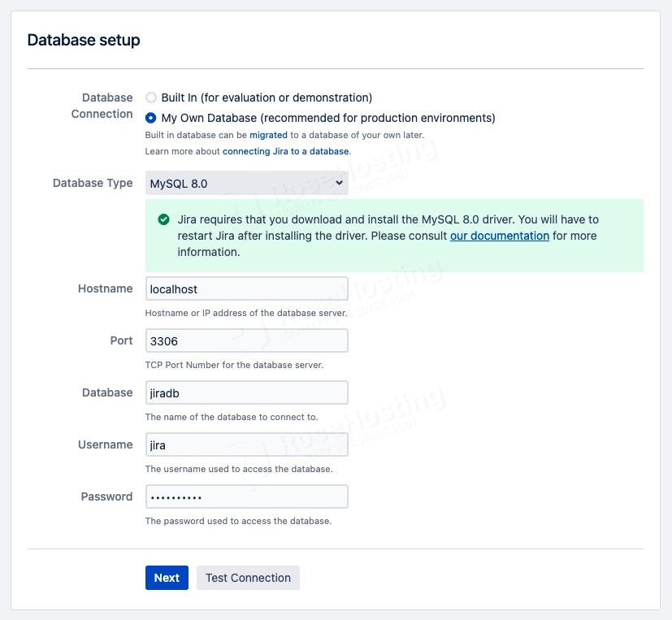Click the 'Database Type' field label
This screenshot has height=620, width=672.
93,183
